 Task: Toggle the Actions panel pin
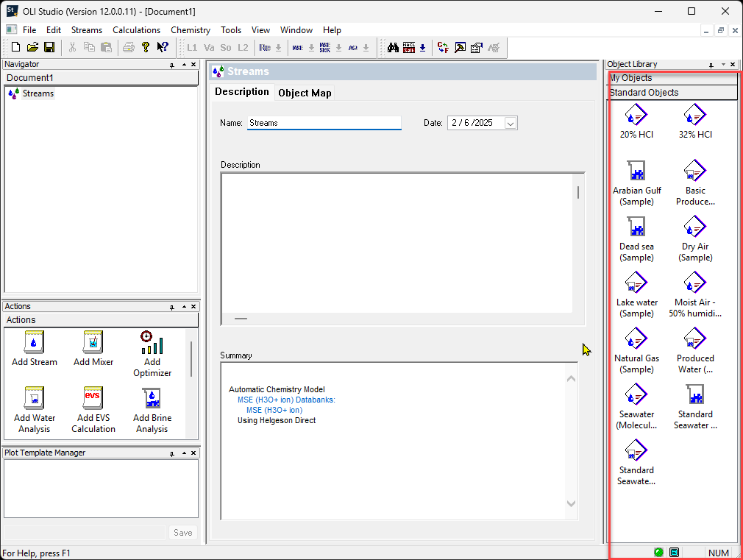[x=172, y=308]
